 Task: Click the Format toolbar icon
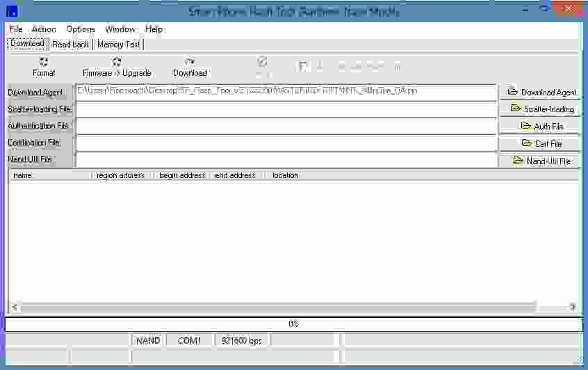tap(44, 61)
